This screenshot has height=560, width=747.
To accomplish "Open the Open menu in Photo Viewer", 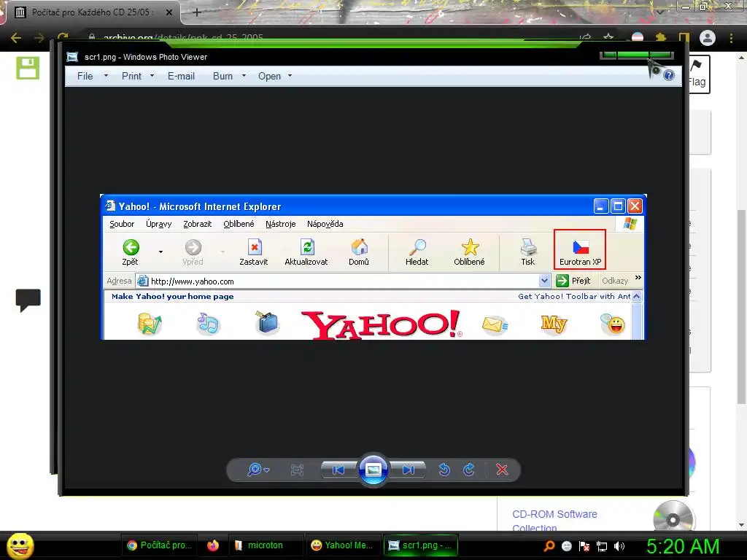I will 269,76.
